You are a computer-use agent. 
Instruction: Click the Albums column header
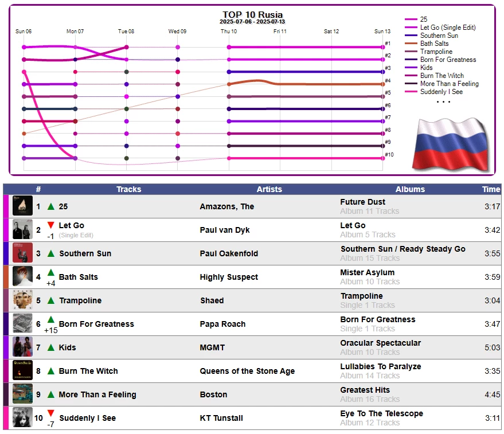(x=410, y=189)
